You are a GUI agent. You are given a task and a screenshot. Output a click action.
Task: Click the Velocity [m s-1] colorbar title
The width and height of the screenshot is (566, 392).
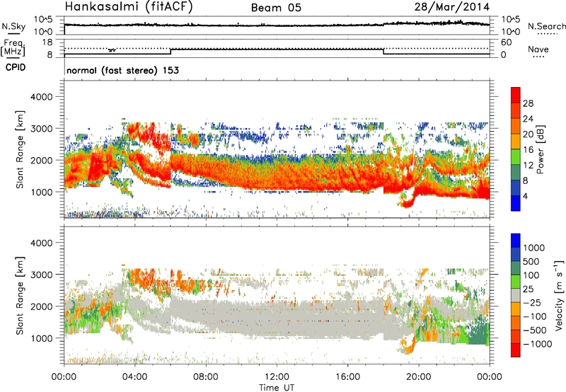[559, 295]
